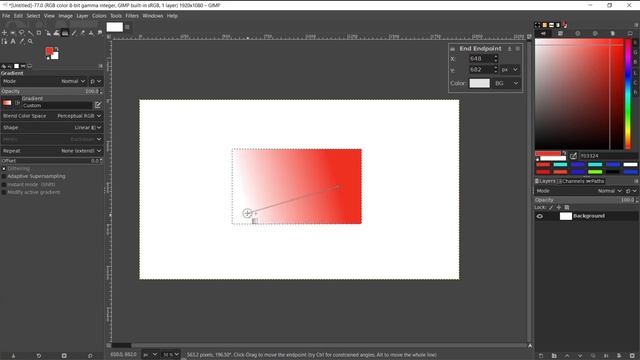Select the Paintbrush tool

(74, 33)
